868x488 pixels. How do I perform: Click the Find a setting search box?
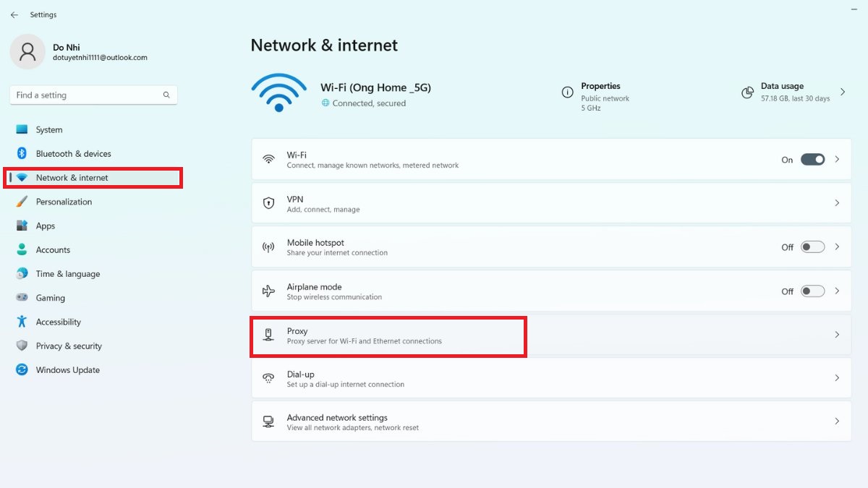pyautogui.click(x=87, y=95)
